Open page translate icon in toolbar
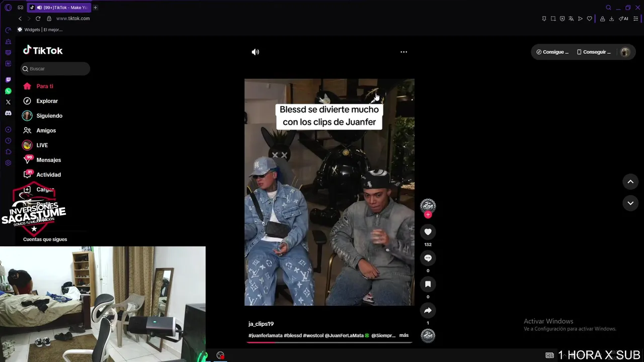 (x=571, y=19)
